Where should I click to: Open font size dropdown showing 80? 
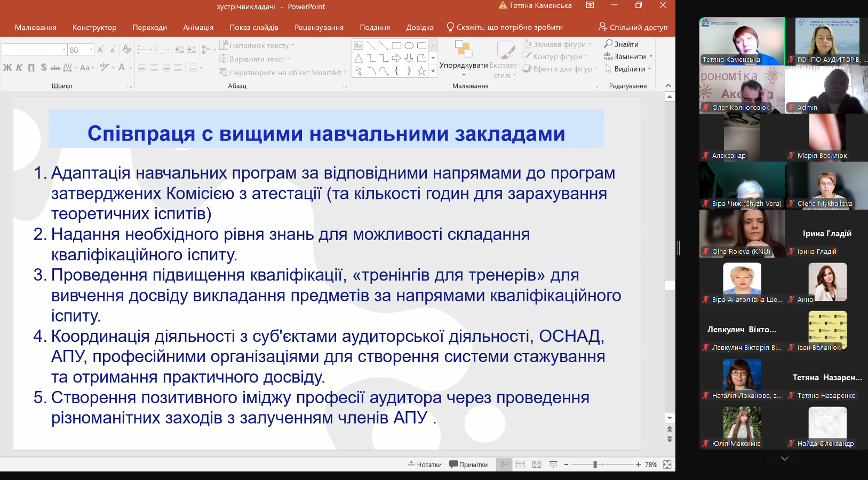(91, 50)
